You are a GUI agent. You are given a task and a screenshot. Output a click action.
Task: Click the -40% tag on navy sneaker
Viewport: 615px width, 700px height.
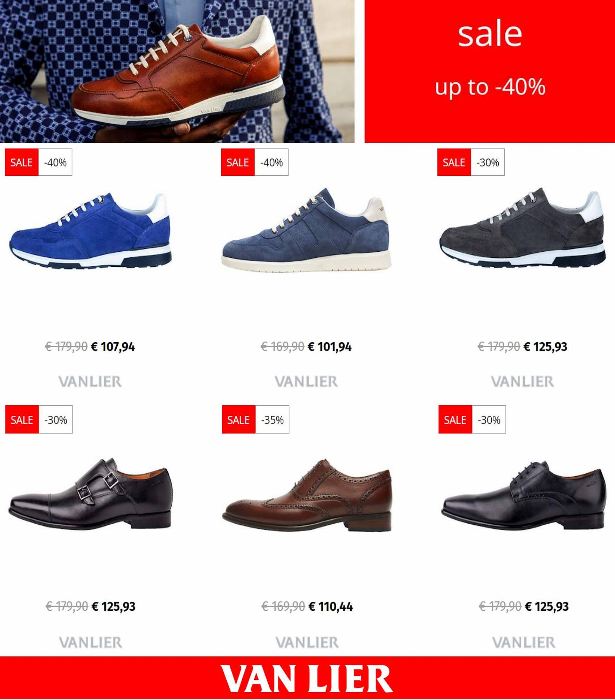[x=271, y=162]
